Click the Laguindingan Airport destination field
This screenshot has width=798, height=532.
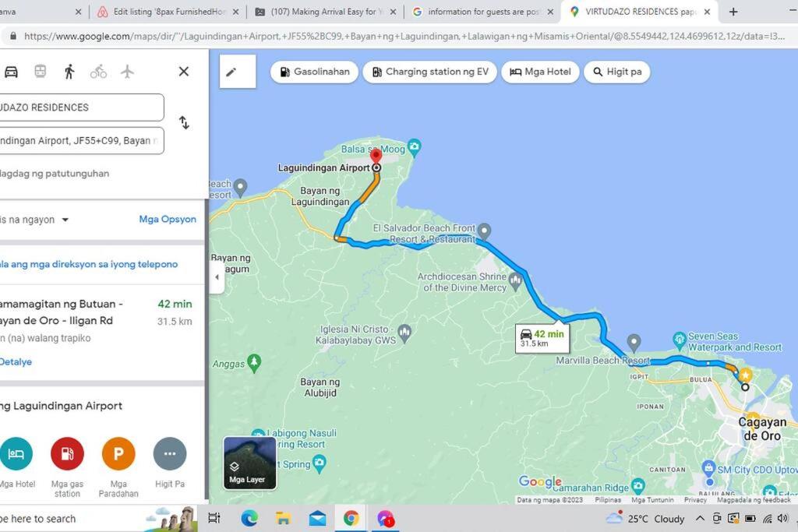[81, 140]
